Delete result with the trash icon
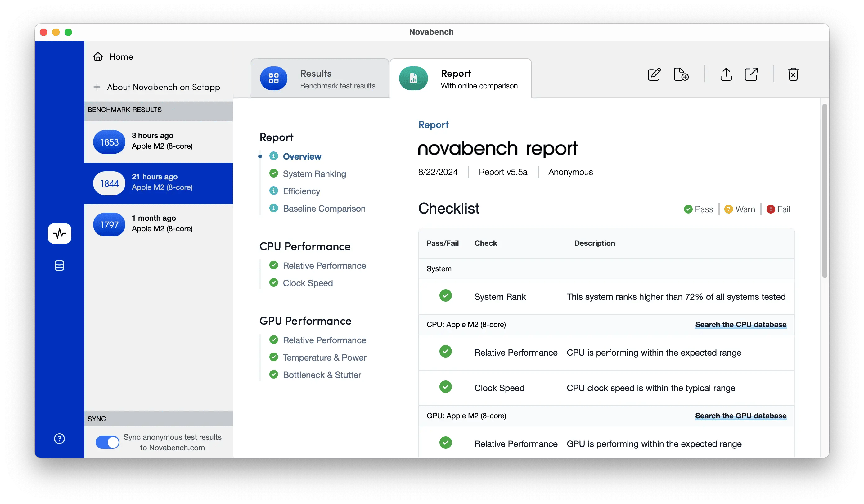This screenshot has height=504, width=864. [793, 74]
